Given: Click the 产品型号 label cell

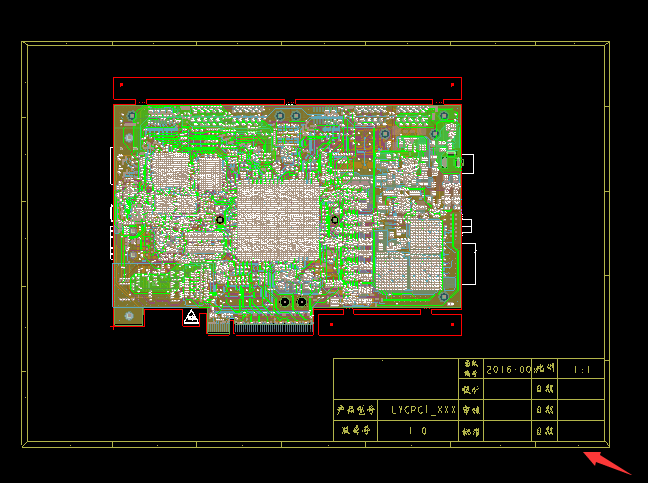Looking at the screenshot, I should pyautogui.click(x=356, y=410).
